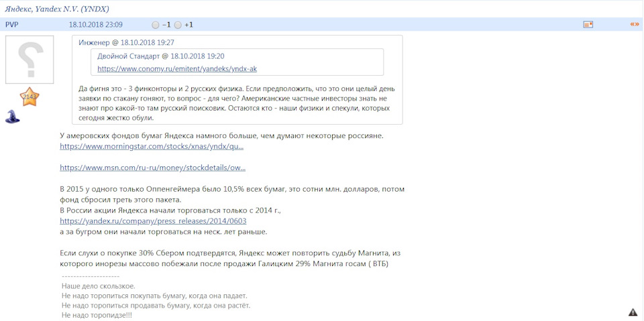Click the quote header Инженер @ 18.10.2018 19:27
Screen dimensions: 644x321
point(127,42)
